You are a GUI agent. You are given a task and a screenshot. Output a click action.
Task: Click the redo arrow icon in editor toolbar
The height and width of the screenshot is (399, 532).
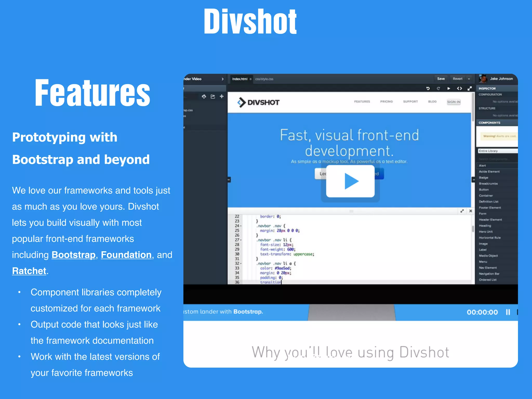coord(438,88)
